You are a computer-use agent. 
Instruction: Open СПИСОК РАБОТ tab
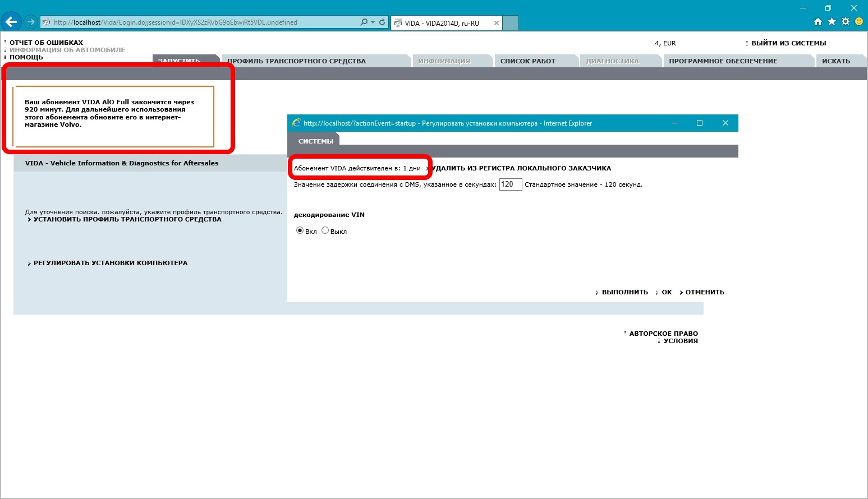(x=536, y=61)
